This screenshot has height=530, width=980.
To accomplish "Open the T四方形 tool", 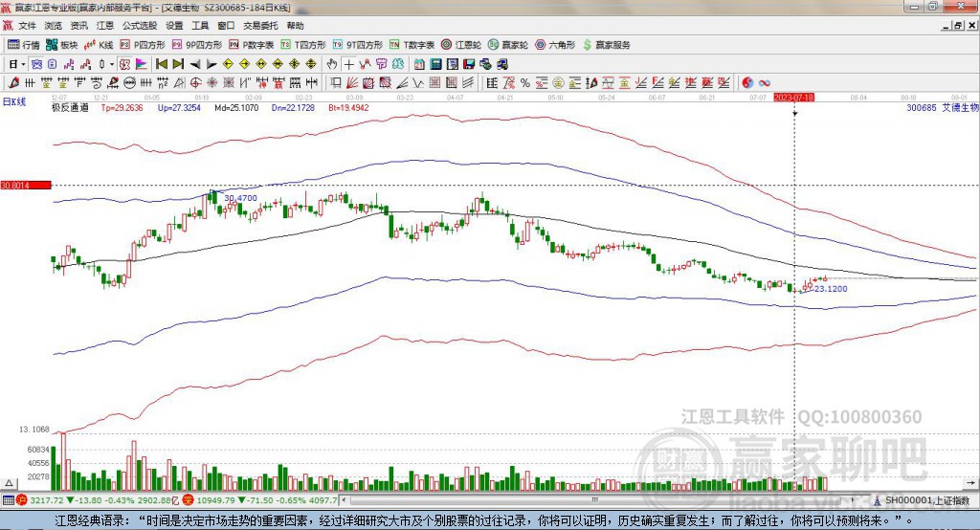I will tap(303, 45).
